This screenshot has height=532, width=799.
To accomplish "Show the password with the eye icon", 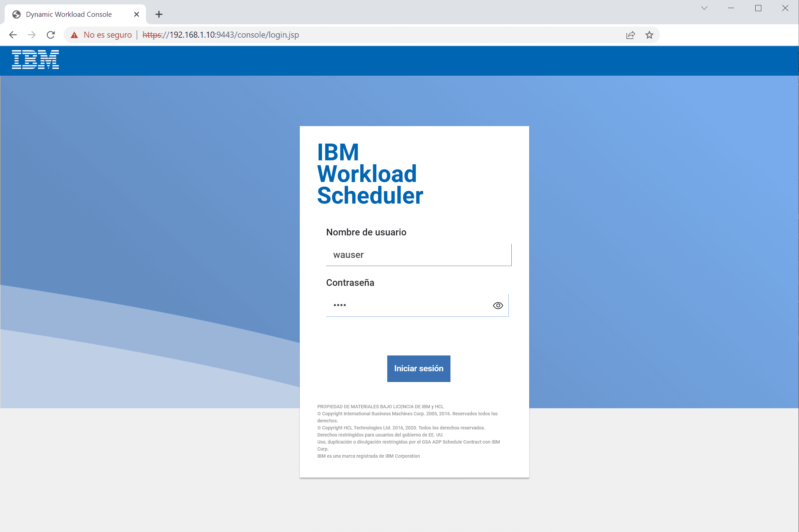I will pyautogui.click(x=498, y=305).
